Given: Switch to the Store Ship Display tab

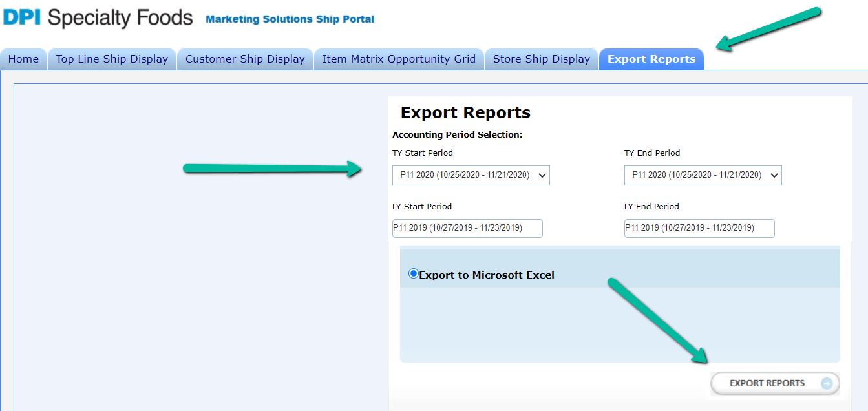Looking at the screenshot, I should (542, 59).
